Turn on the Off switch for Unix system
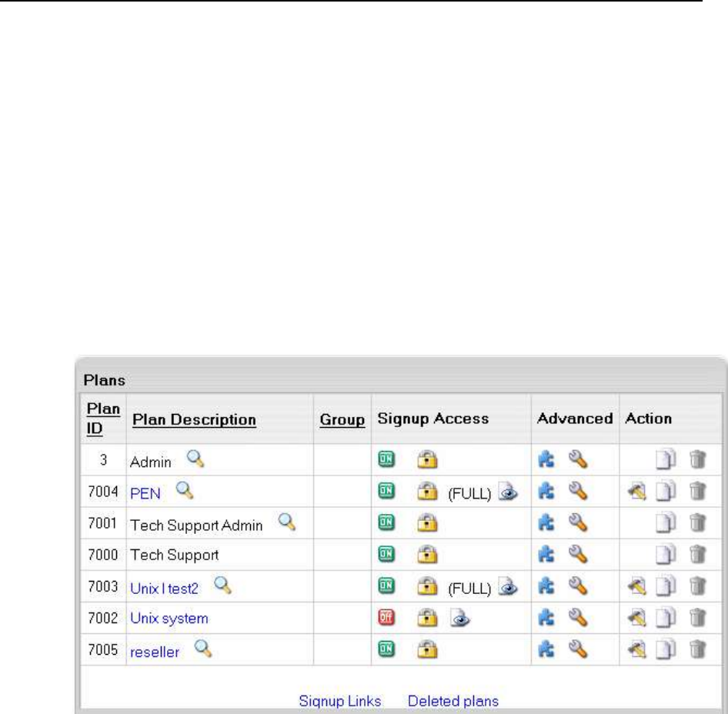This screenshot has width=728, height=714. [x=386, y=617]
